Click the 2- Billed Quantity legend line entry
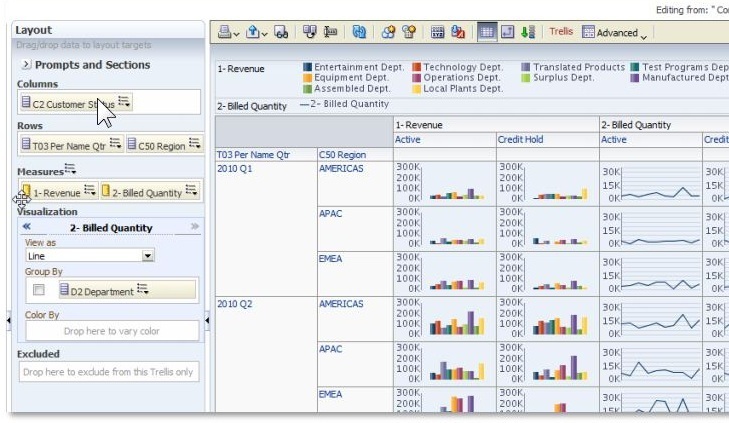The image size is (729, 423). click(344, 104)
